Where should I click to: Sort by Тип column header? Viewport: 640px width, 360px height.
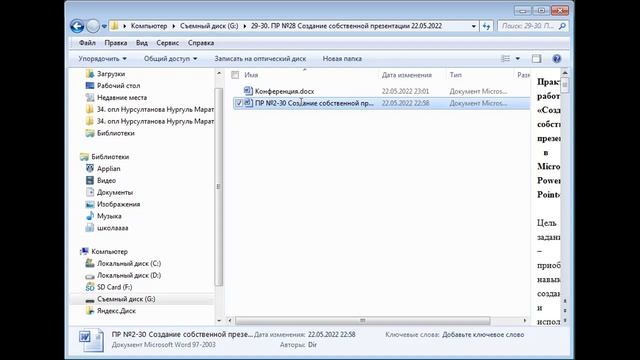pyautogui.click(x=456, y=75)
